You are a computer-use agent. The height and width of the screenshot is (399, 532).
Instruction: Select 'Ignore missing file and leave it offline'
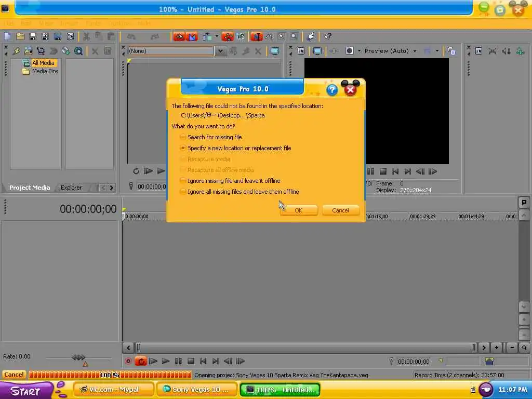tap(230, 181)
